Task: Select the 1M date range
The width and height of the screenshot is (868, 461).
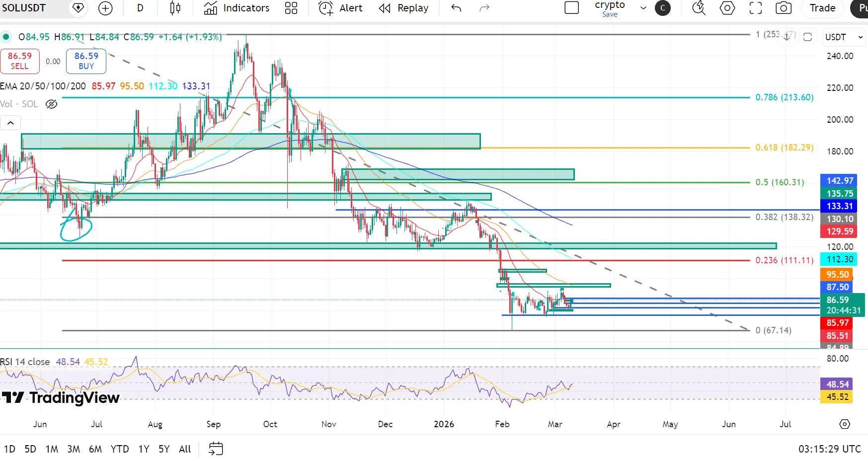Action: tap(52, 449)
